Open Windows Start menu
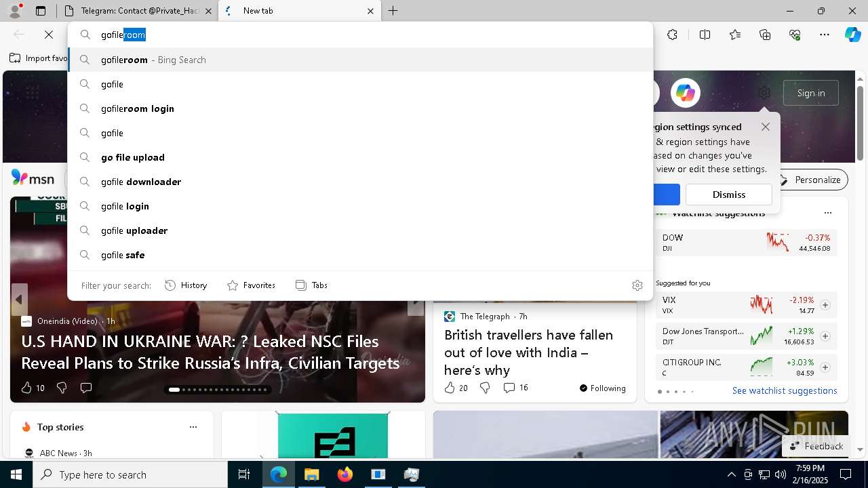Screen dimensions: 868x488 tap(16, 474)
